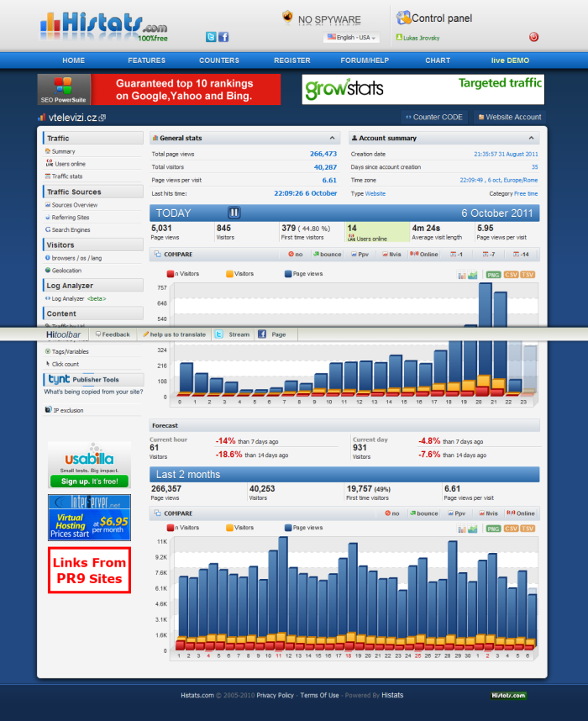Screen dimensions: 588x721
Task: Toggle Page views blue legend swatch in today's chart
Action: coord(288,274)
